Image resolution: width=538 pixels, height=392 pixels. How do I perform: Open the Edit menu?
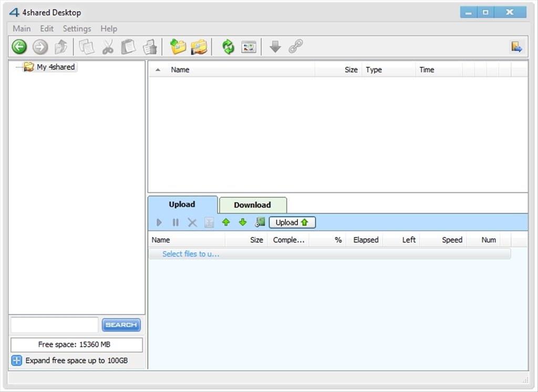47,28
